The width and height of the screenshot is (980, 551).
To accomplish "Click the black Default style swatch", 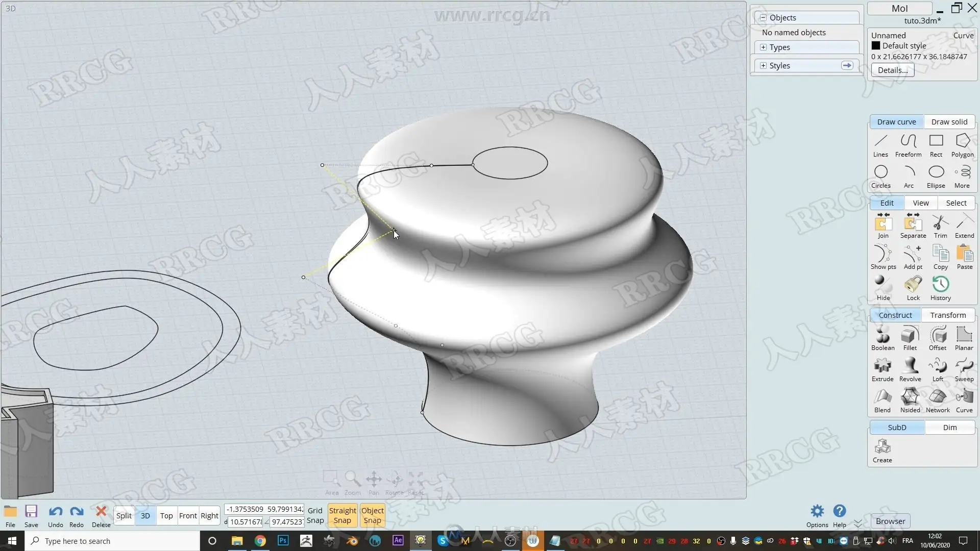I will (x=876, y=46).
